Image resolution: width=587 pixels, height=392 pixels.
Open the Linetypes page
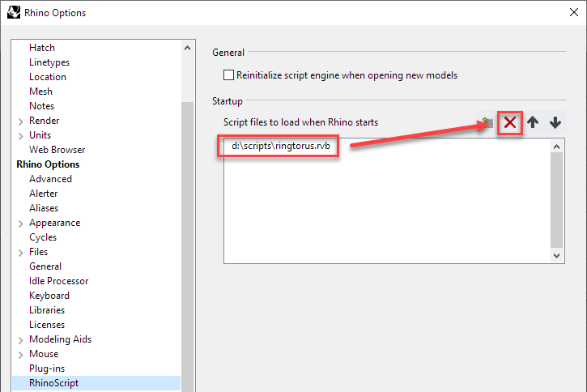coord(49,62)
